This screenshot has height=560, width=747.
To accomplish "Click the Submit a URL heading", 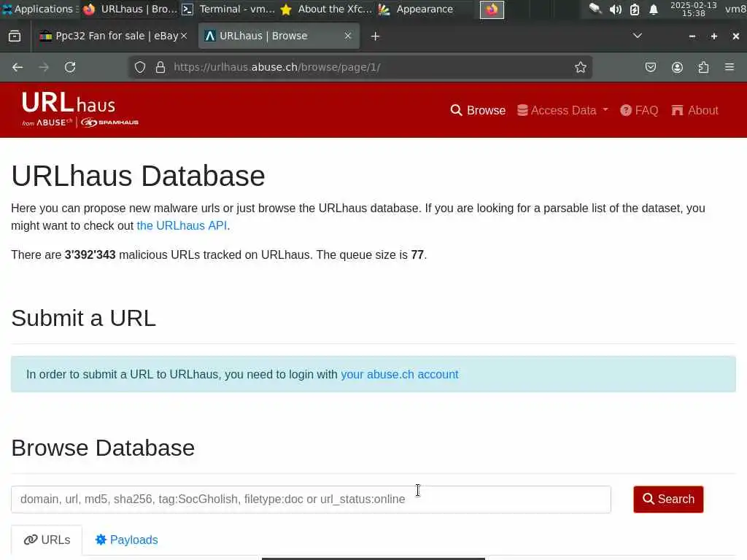I will click(83, 318).
